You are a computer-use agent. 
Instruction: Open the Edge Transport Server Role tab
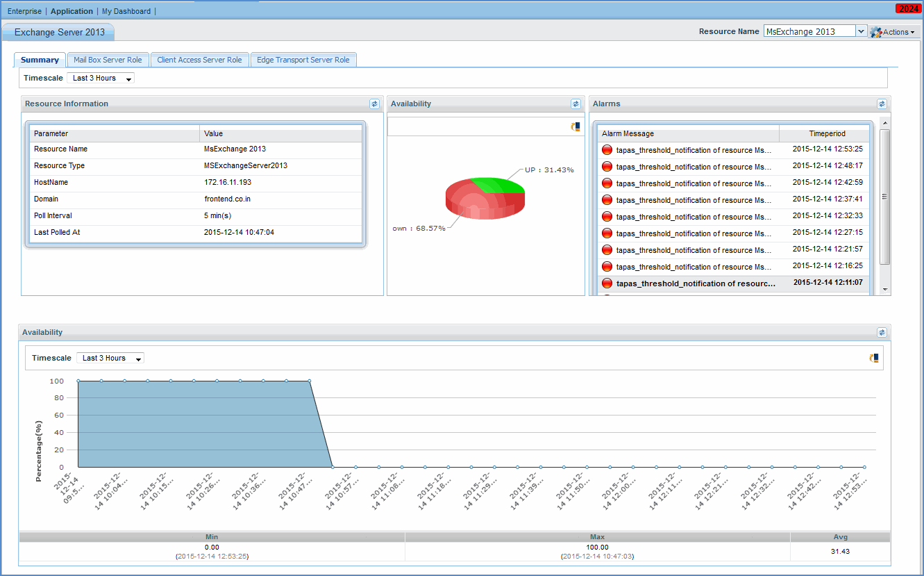tap(303, 60)
